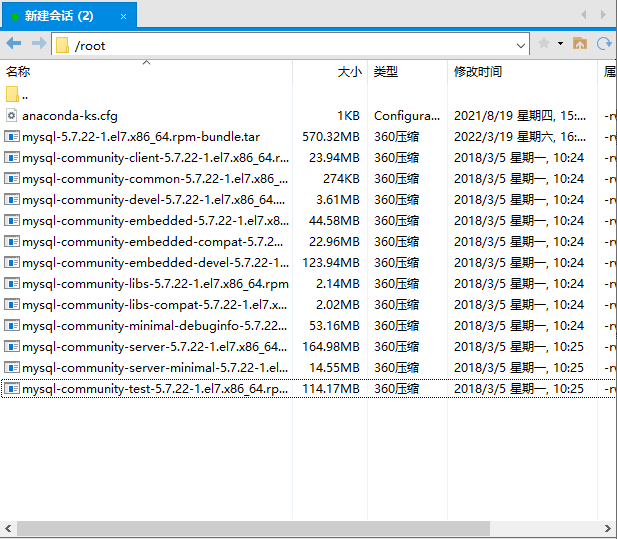Click size value 114.17MB
Image resolution: width=617 pixels, height=539 pixels.
[331, 389]
